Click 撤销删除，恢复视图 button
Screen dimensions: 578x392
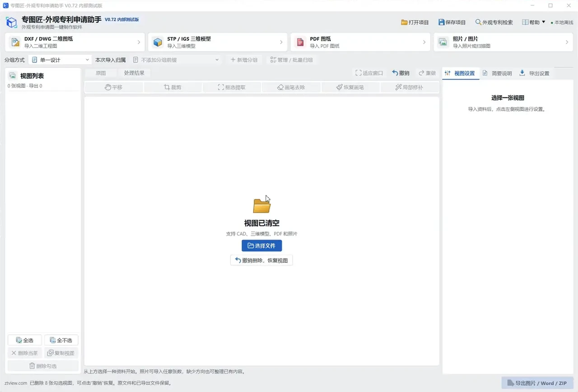[261, 260]
